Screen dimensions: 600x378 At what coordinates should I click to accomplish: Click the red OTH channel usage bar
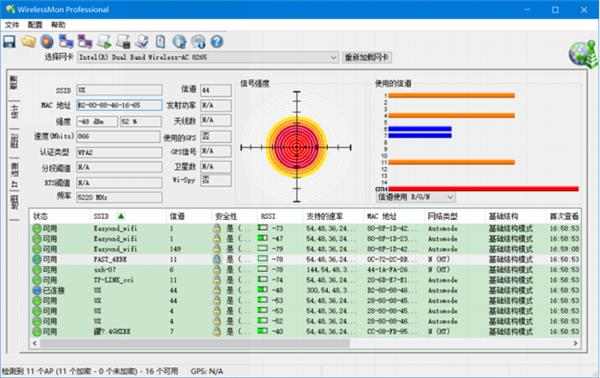[483, 189]
